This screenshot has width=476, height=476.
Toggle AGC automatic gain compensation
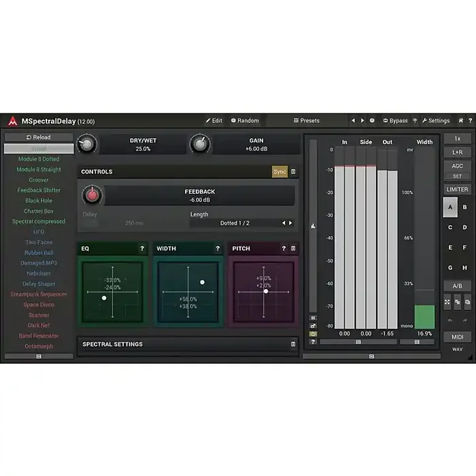(x=457, y=166)
